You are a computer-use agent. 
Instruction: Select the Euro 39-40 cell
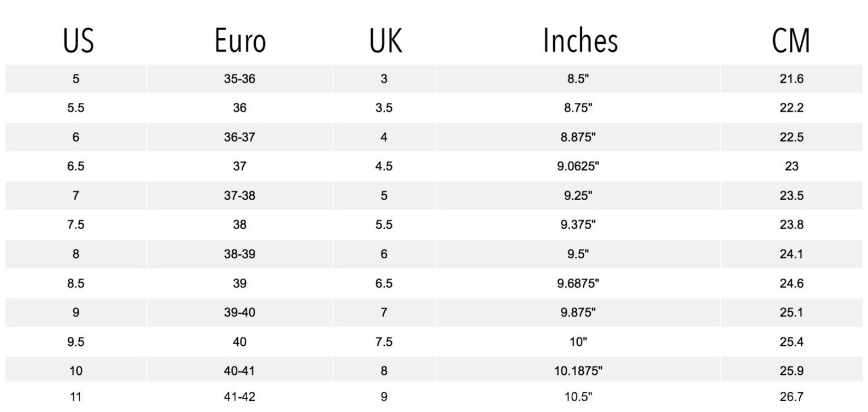click(x=239, y=313)
